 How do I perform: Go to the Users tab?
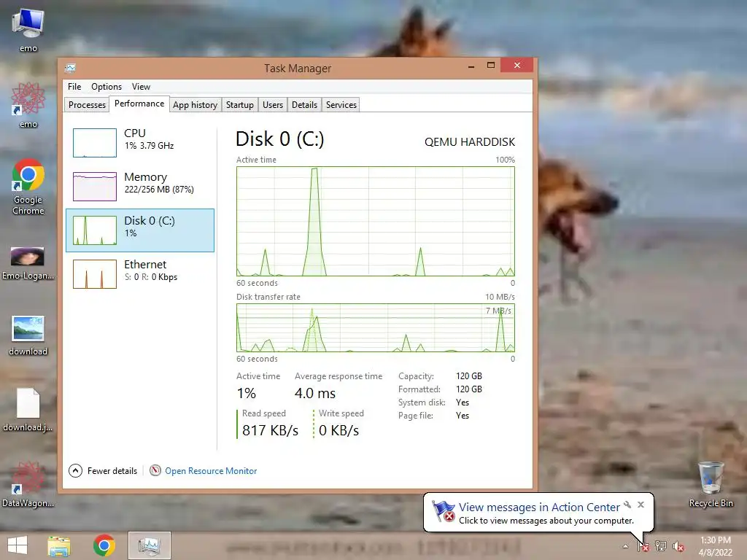coord(273,105)
